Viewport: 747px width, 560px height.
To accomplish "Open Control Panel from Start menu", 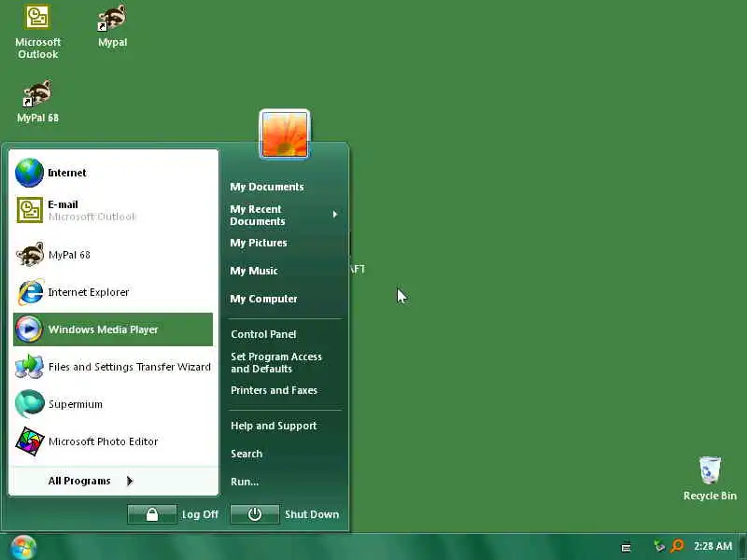I will click(263, 334).
